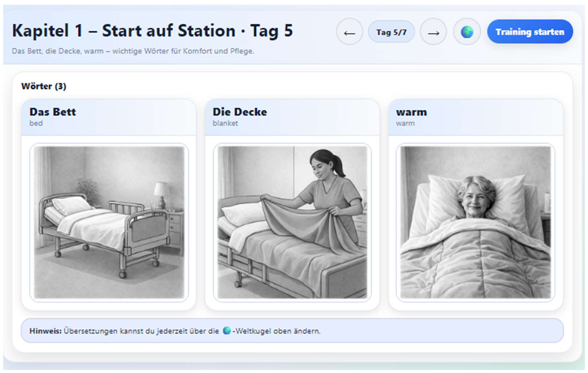Go to previous day with left arrow
This screenshot has height=373, width=588.
pos(349,32)
